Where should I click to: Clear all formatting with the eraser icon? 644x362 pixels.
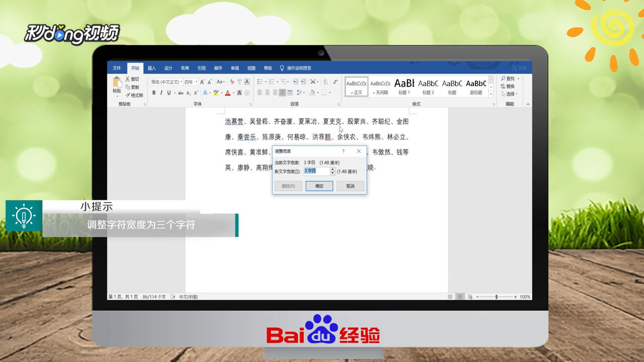232,82
